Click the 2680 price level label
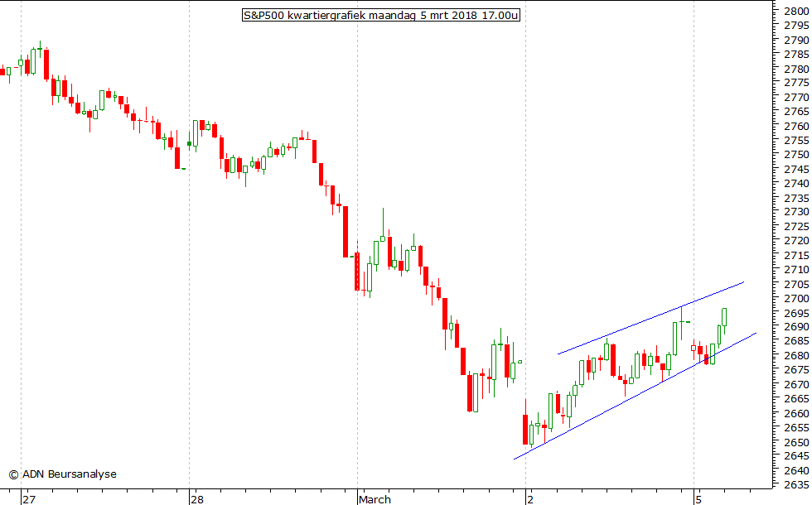 [x=796, y=355]
